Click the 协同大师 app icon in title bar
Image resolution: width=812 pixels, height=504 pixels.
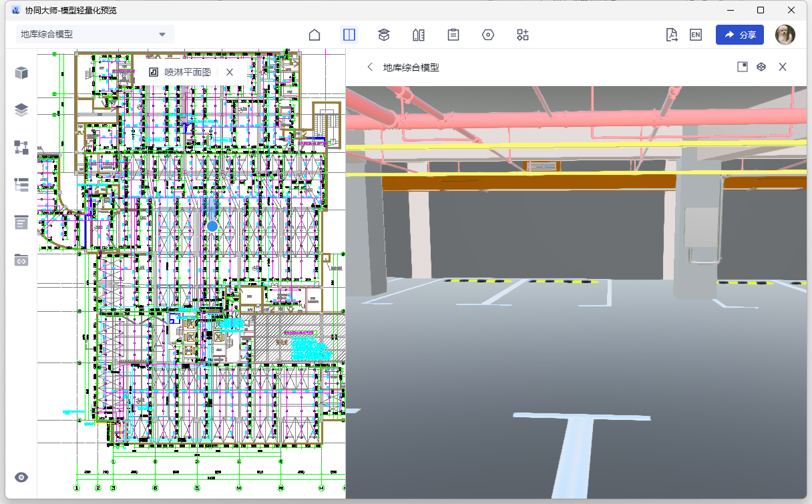point(15,10)
